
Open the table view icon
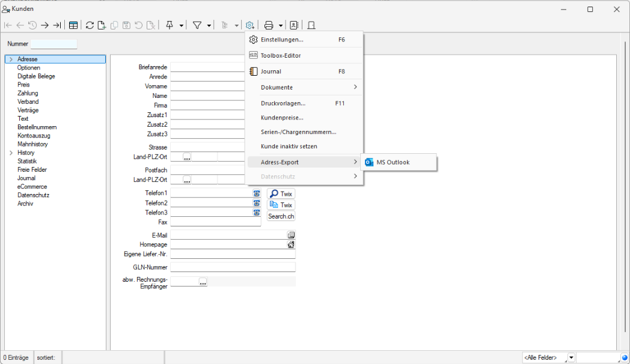tap(73, 25)
